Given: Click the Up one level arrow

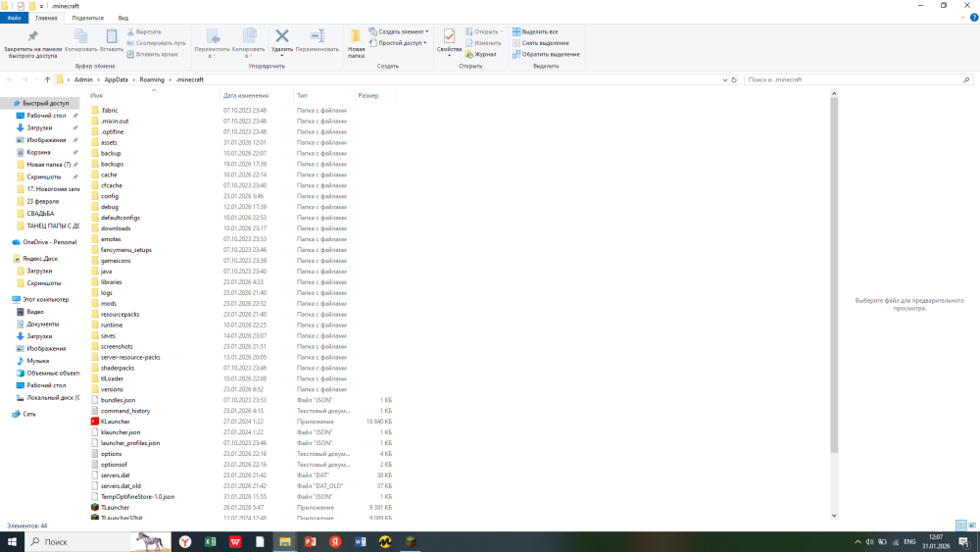Looking at the screenshot, I should [47, 80].
